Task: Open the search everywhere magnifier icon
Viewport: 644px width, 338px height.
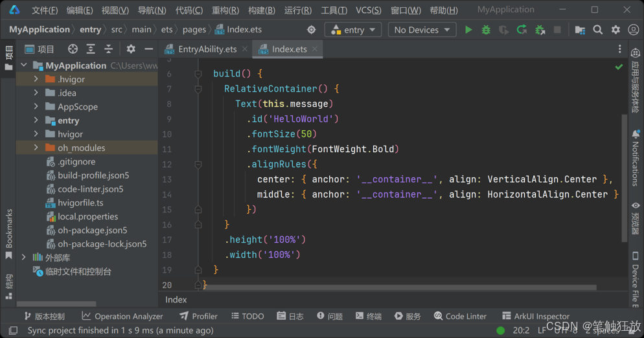Action: [x=597, y=30]
